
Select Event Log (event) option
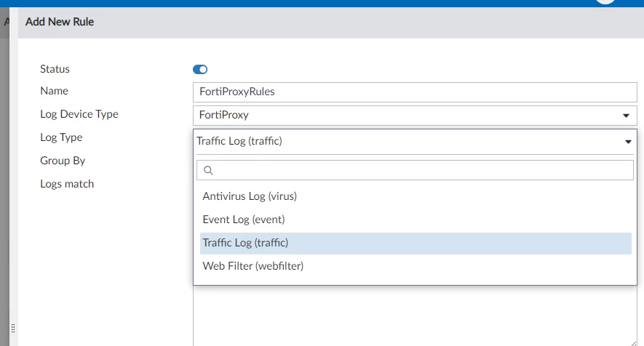416,220
